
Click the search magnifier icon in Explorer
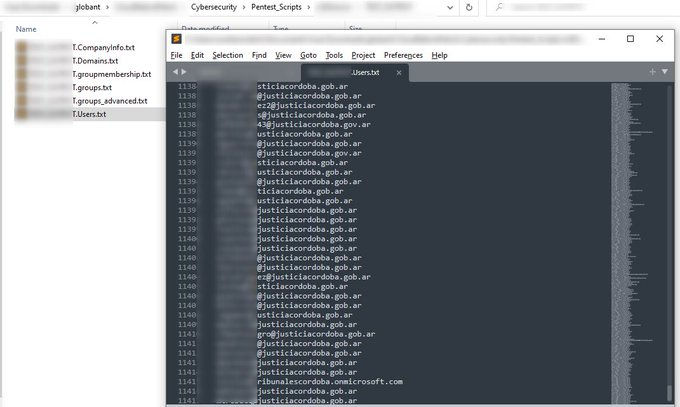(x=500, y=7)
